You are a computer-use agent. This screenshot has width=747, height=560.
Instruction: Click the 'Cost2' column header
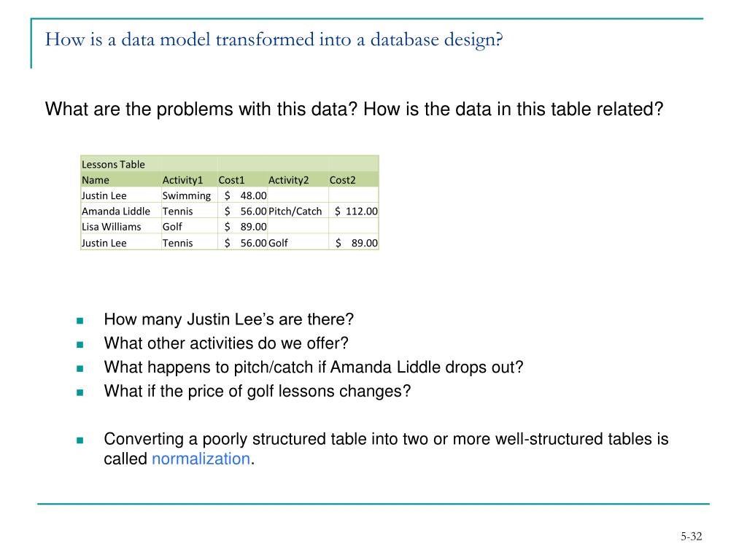pyautogui.click(x=341, y=180)
